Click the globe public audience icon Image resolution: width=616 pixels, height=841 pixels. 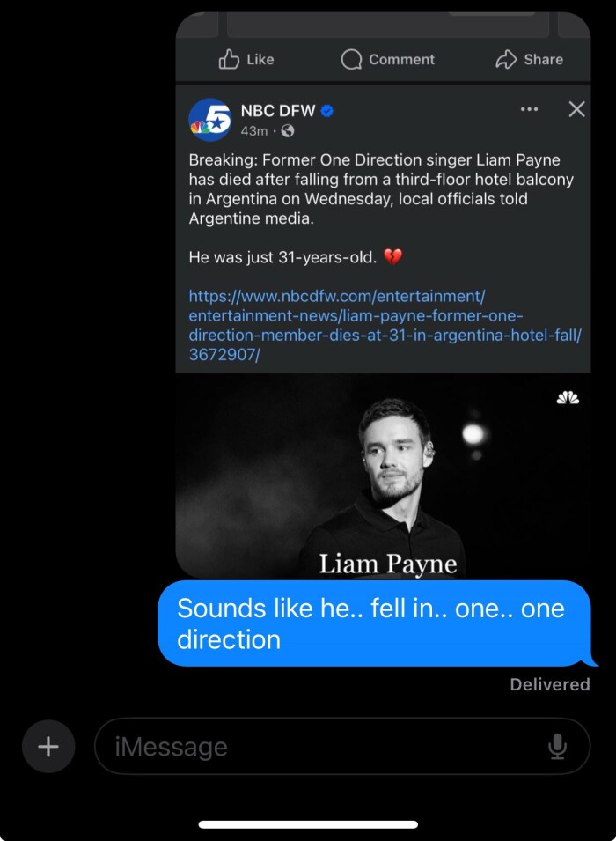(287, 131)
